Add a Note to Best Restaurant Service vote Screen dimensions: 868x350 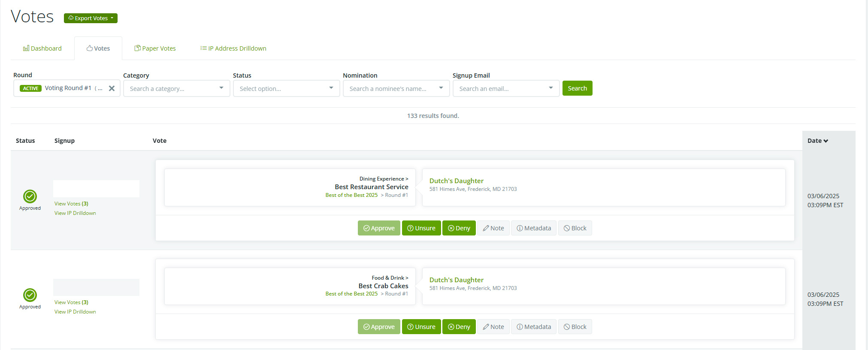point(493,228)
